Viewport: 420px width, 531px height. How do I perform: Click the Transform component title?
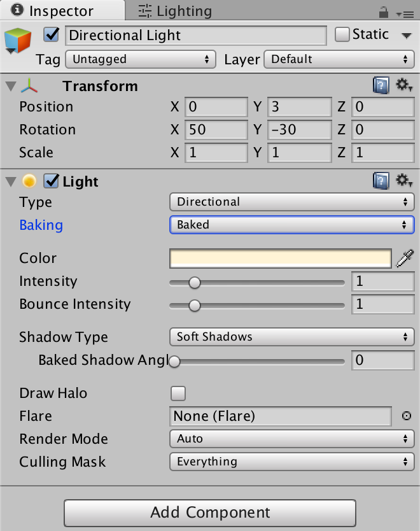click(100, 86)
